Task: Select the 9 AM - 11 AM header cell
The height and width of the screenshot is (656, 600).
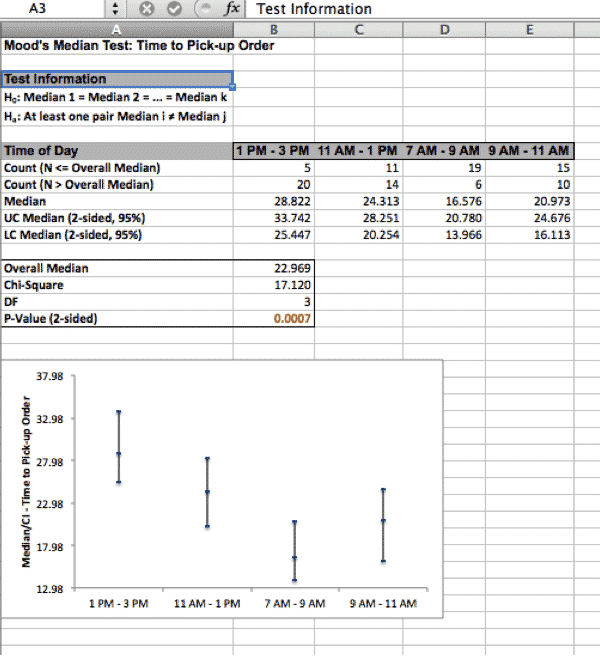Action: (530, 151)
